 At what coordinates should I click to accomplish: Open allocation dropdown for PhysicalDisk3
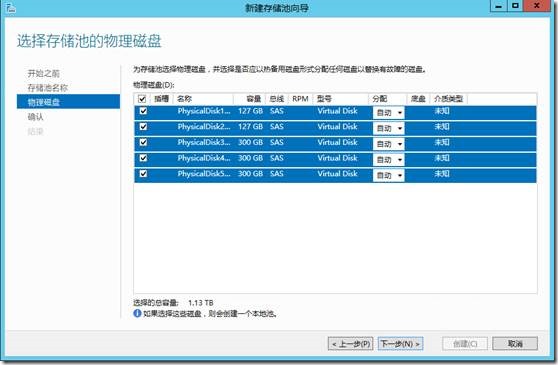pos(389,144)
